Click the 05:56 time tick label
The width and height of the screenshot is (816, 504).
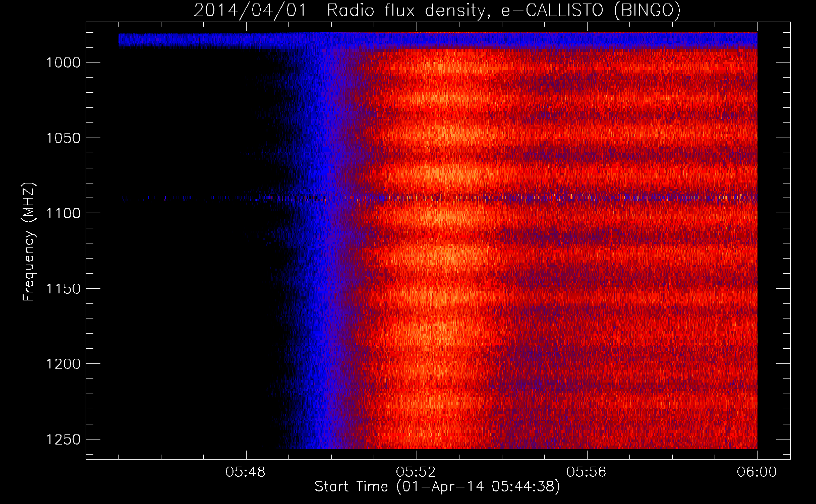587,472
